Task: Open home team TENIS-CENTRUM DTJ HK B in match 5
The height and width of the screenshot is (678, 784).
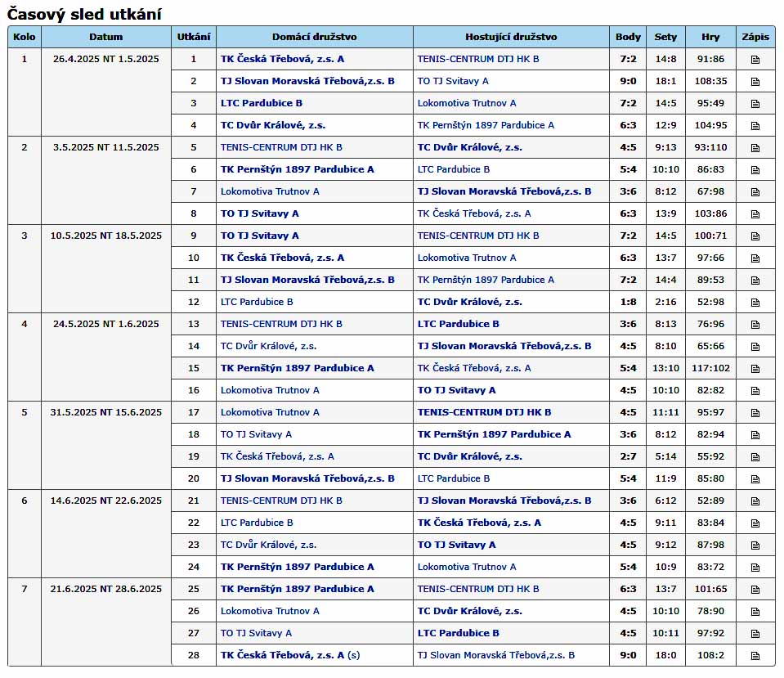Action: (x=281, y=147)
